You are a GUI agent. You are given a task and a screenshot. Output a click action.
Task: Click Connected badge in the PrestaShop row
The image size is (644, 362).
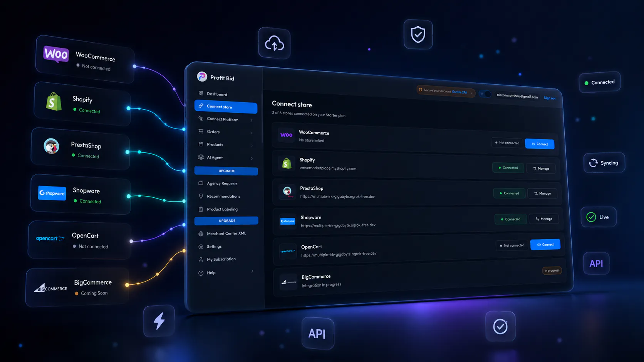[x=509, y=193]
